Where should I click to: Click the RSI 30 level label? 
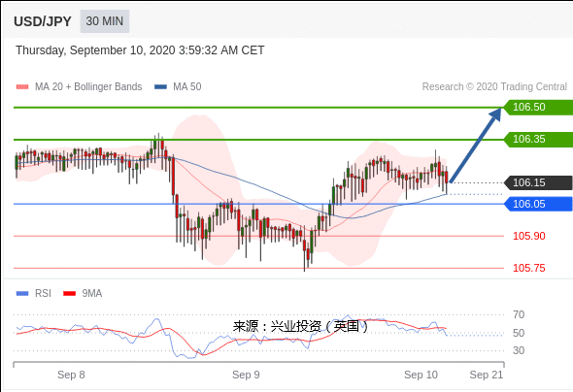pyautogui.click(x=519, y=350)
